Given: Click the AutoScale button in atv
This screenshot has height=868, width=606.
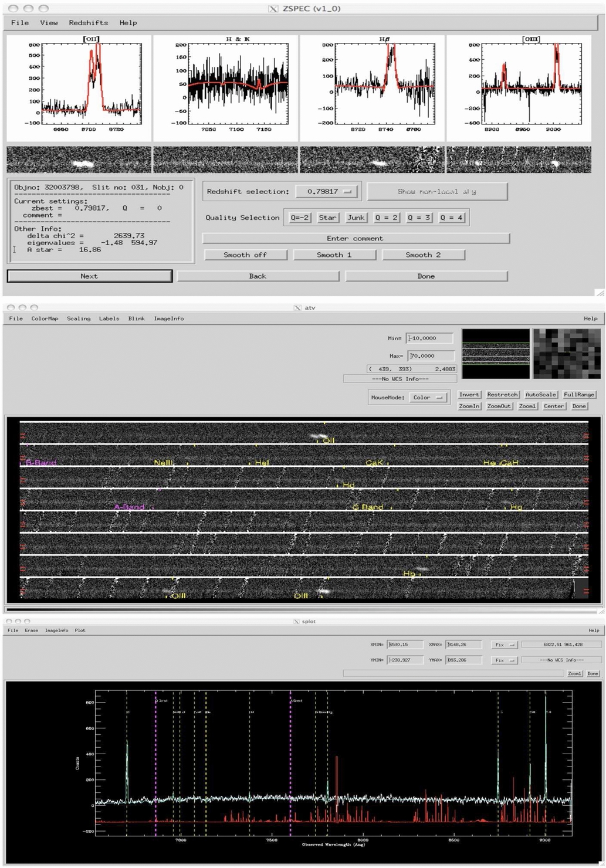Looking at the screenshot, I should pos(540,394).
